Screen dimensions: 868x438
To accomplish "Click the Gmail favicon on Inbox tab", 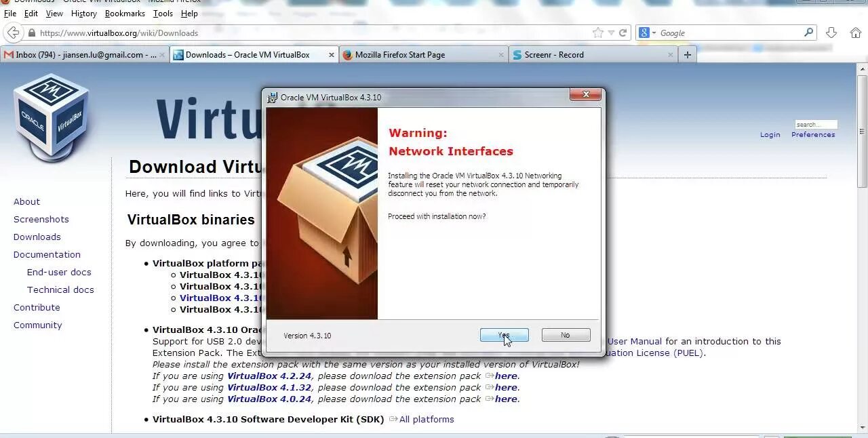I will tap(9, 55).
